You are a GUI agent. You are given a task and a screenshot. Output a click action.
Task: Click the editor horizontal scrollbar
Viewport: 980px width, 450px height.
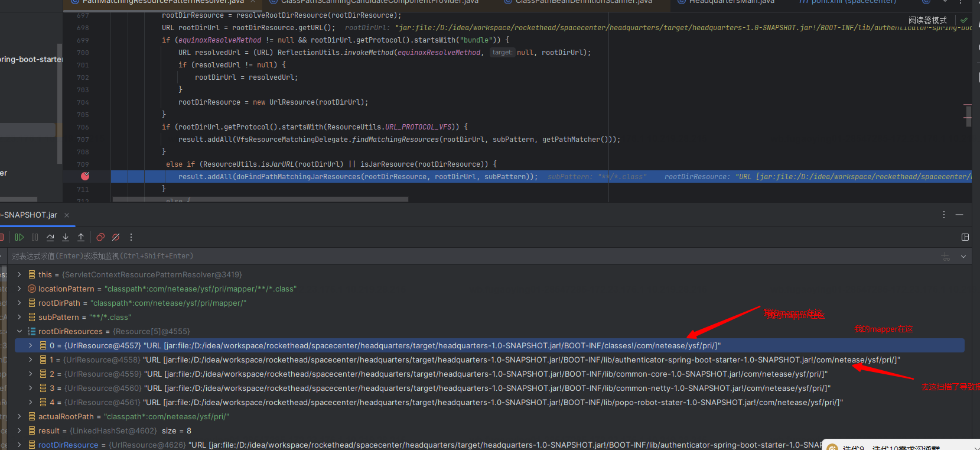(x=260, y=199)
